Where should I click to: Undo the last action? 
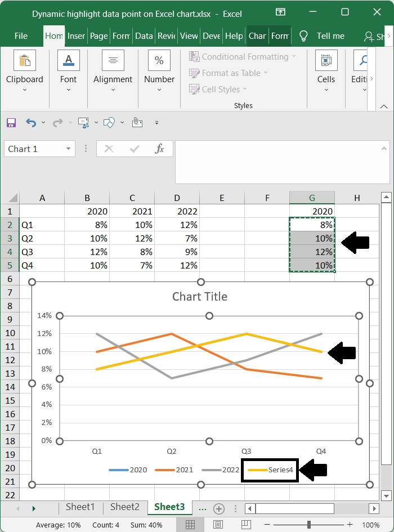[31, 123]
